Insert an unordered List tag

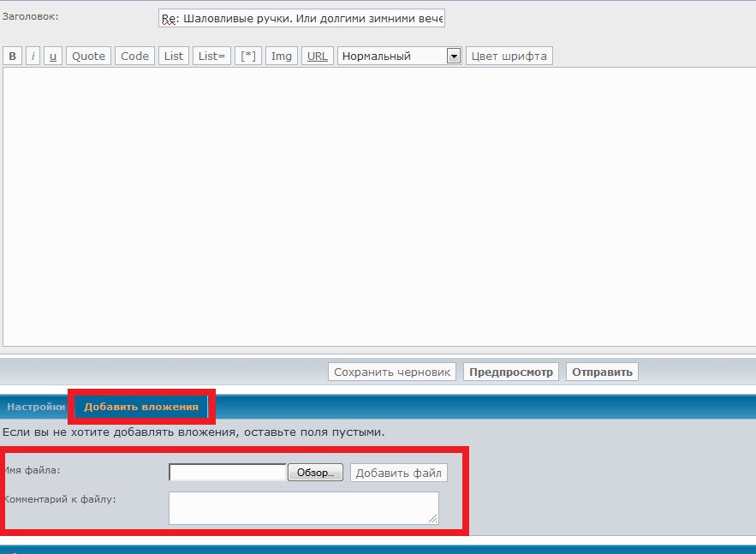(174, 57)
